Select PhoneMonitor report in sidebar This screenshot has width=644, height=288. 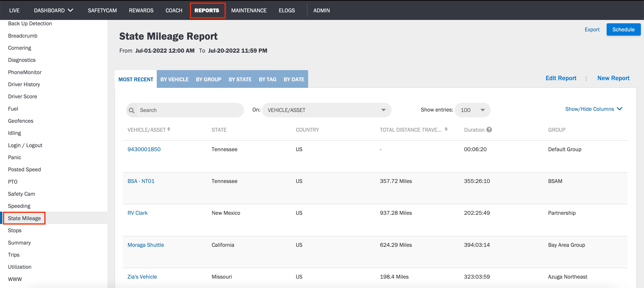point(25,72)
